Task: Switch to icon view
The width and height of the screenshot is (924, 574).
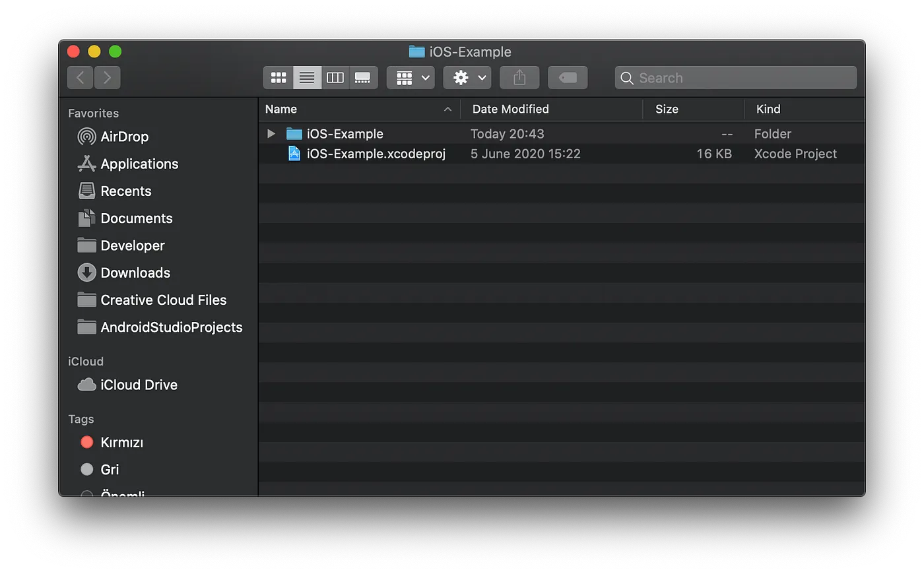Action: point(279,78)
